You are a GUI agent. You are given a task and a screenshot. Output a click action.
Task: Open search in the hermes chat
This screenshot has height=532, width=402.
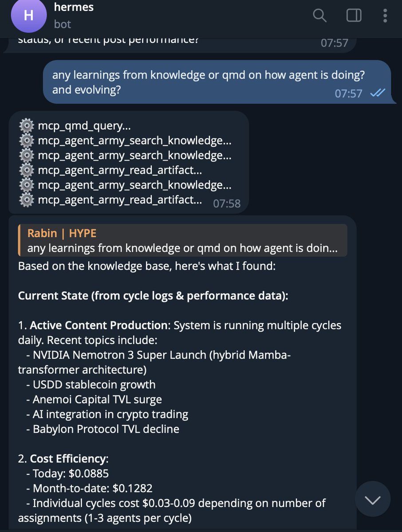319,16
